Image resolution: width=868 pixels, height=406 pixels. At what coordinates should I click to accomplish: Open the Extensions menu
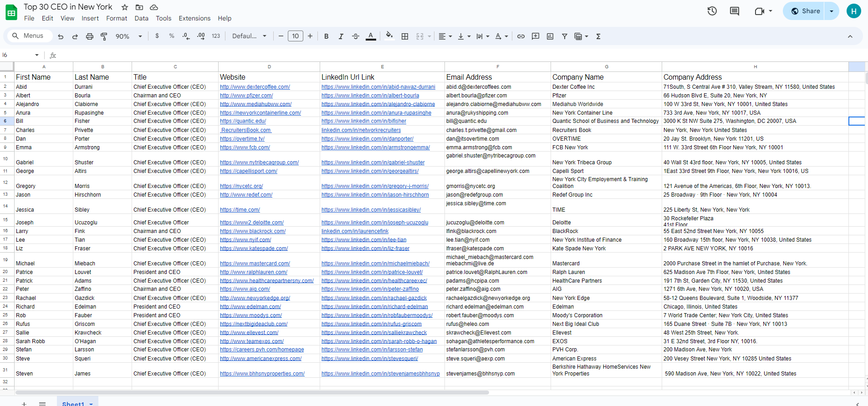[x=194, y=18]
